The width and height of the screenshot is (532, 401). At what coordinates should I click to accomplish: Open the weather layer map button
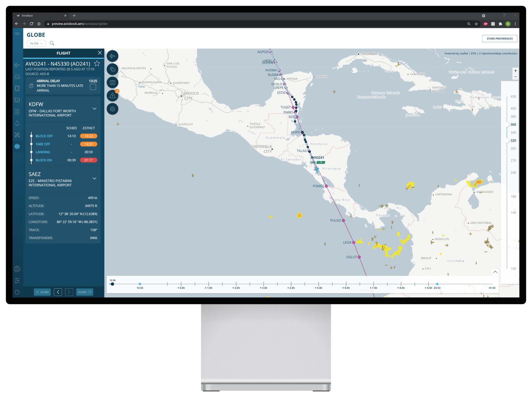(112, 69)
